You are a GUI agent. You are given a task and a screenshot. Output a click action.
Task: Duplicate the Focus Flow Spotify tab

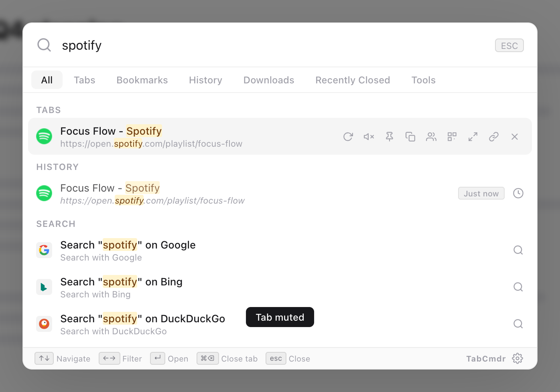coord(410,137)
